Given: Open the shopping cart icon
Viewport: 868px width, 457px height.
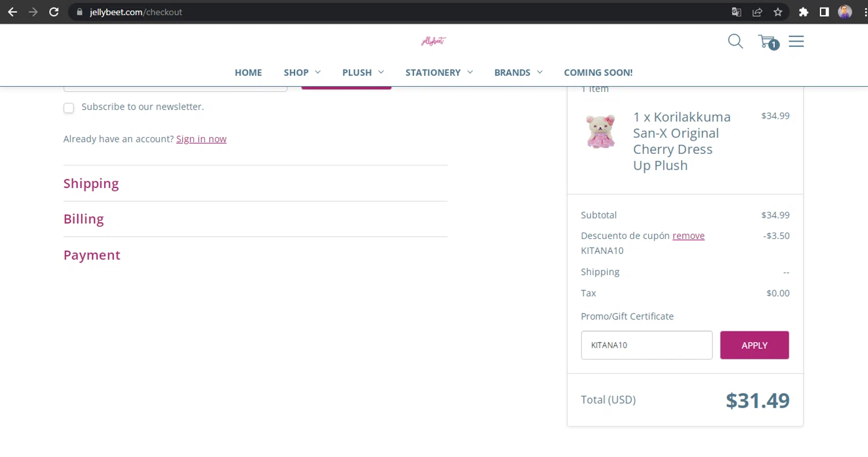Looking at the screenshot, I should coord(768,42).
